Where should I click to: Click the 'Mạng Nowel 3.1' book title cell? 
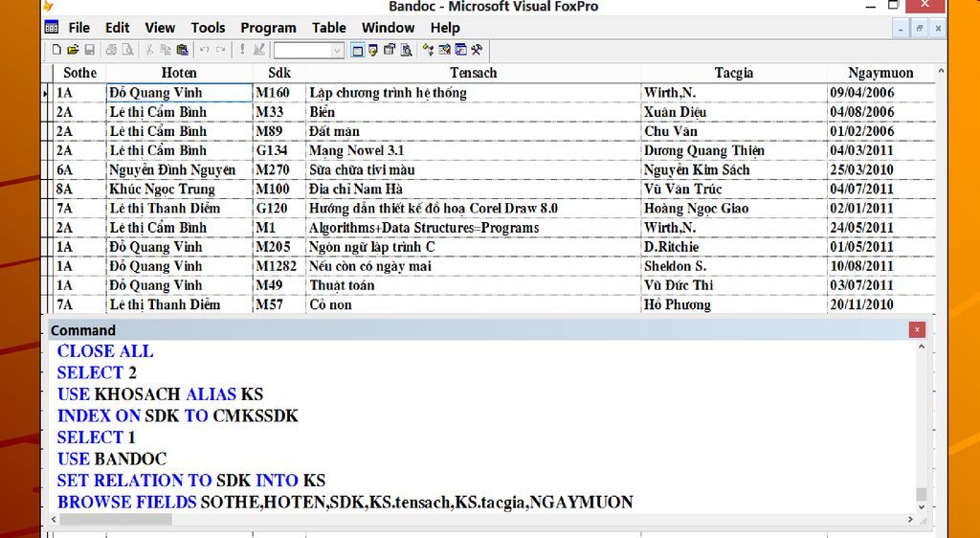pyautogui.click(x=473, y=150)
